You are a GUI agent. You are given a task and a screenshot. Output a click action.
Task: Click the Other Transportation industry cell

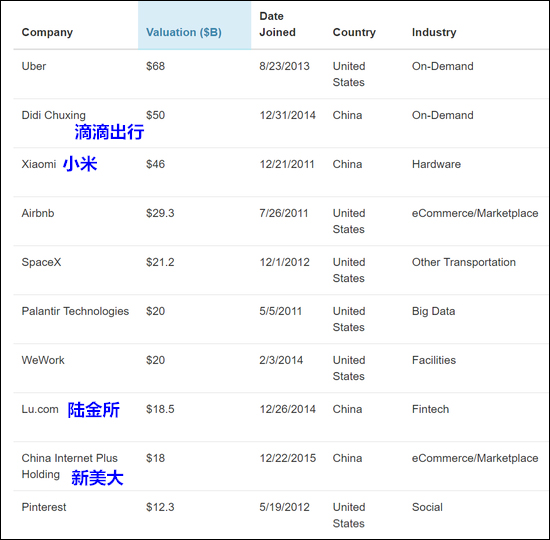click(464, 262)
